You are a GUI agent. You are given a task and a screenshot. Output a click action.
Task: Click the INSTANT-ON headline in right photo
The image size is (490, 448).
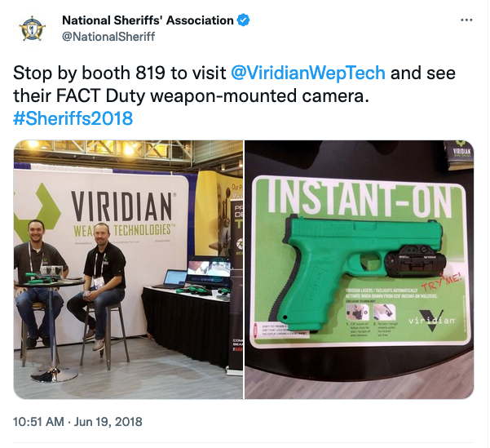pyautogui.click(x=360, y=200)
